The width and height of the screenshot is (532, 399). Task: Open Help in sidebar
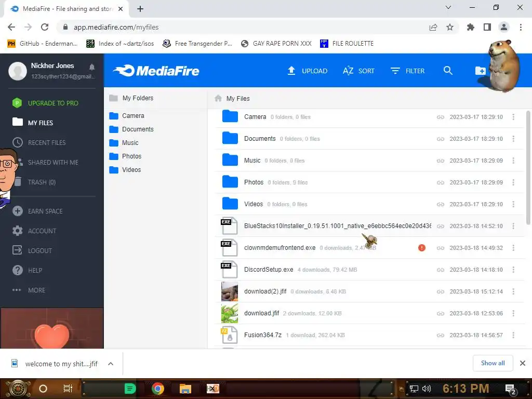click(27, 270)
